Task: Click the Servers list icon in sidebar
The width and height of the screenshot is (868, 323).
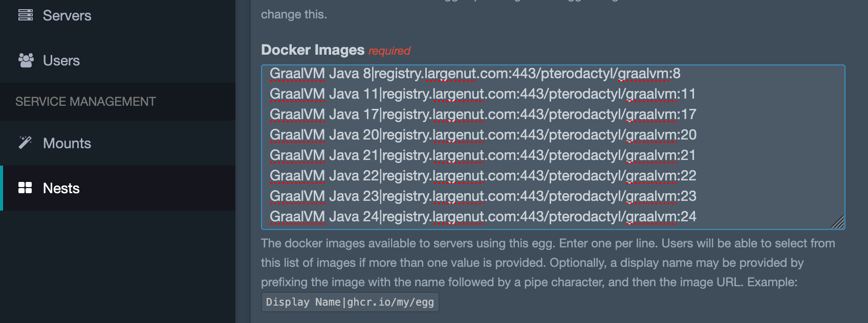Action: 26,15
